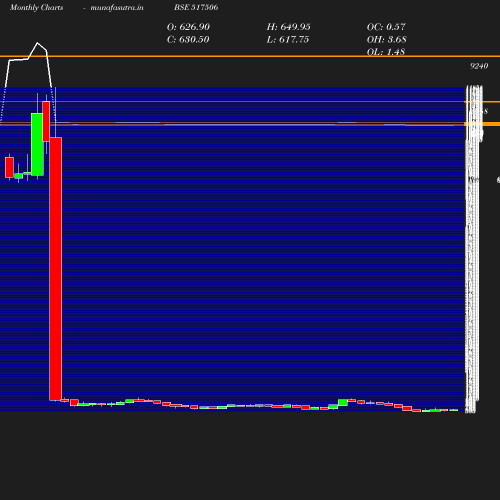This screenshot has width=500, height=500.
Task: Click the 'OC: 0.57' value
Action: coord(386,27)
